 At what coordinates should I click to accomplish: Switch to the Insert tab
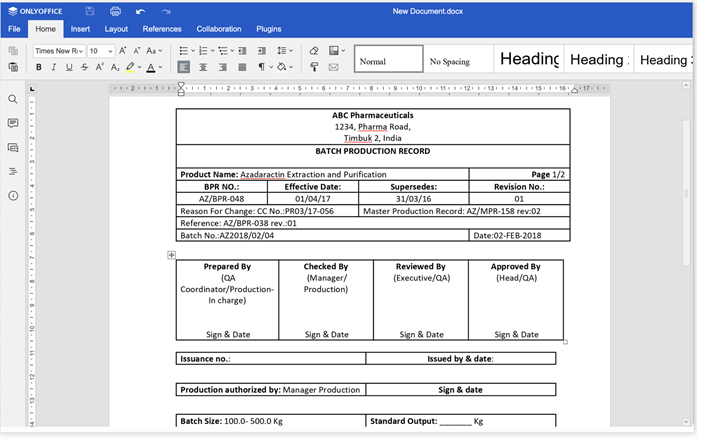click(80, 29)
